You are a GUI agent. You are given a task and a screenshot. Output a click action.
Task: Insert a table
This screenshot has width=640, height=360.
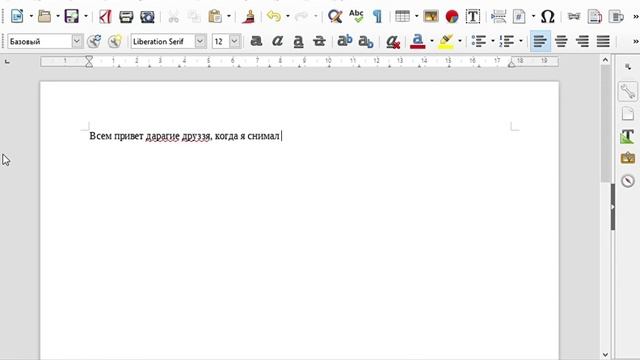(x=402, y=16)
